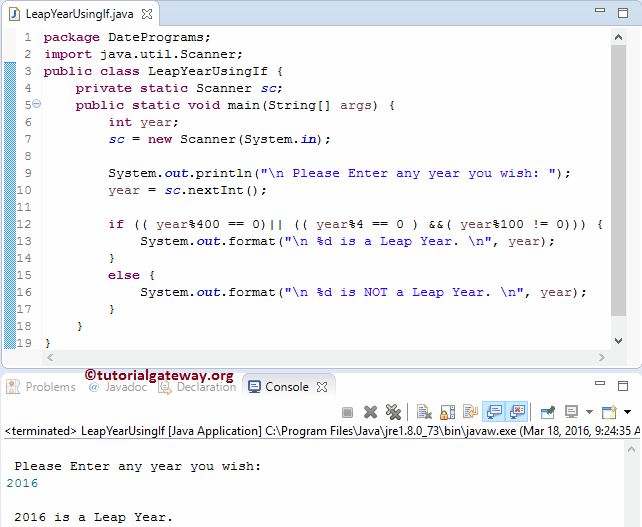Viewport: 642px width, 527px height.
Task: Clear the console output
Action: [x=424, y=412]
